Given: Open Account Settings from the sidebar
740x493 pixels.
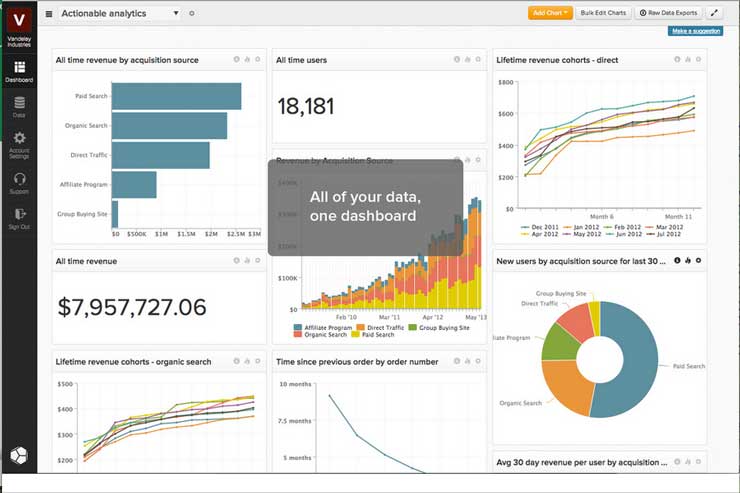Looking at the screenshot, I should pos(19,145).
